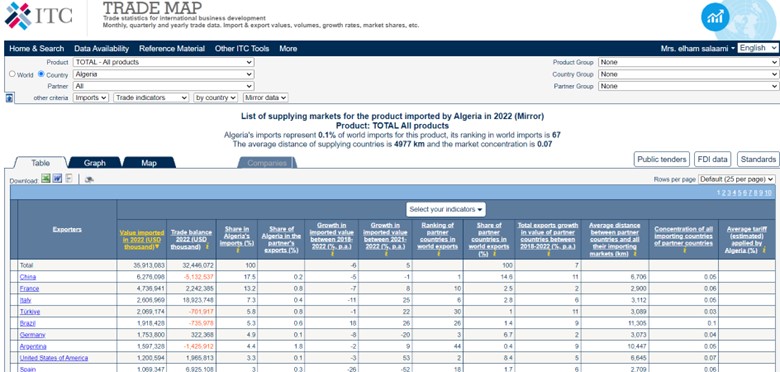Open the France exporter link
This screenshot has height=372, width=780.
pyautogui.click(x=29, y=288)
